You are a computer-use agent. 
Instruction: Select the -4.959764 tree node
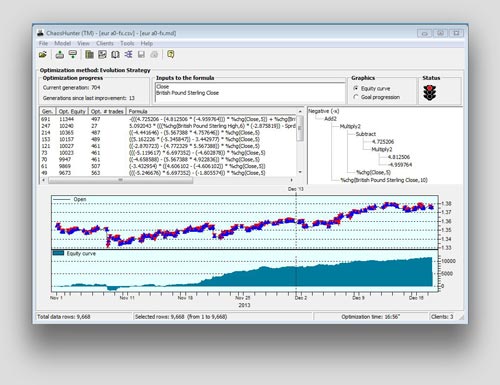[399, 165]
